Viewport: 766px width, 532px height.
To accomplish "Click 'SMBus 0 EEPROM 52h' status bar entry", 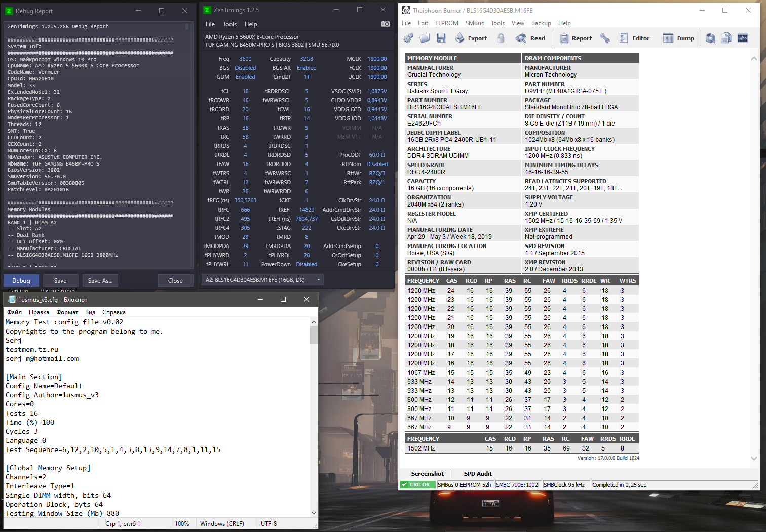I will click(x=465, y=485).
